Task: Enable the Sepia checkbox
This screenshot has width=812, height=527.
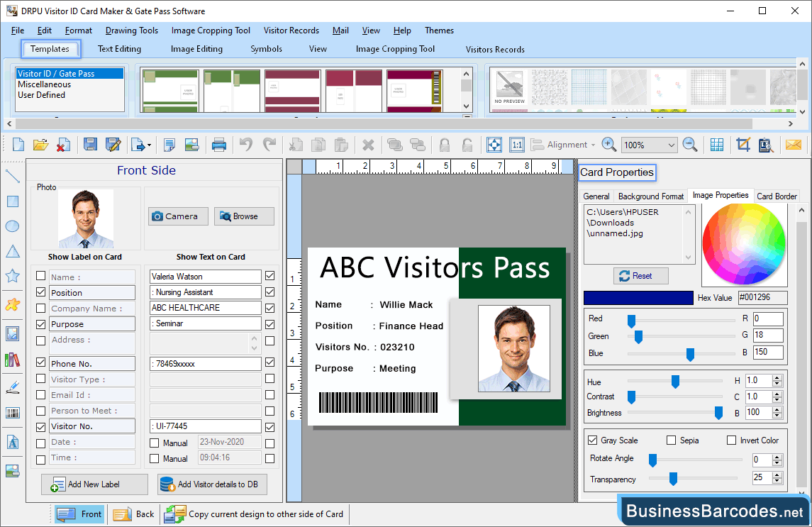Action: point(671,440)
